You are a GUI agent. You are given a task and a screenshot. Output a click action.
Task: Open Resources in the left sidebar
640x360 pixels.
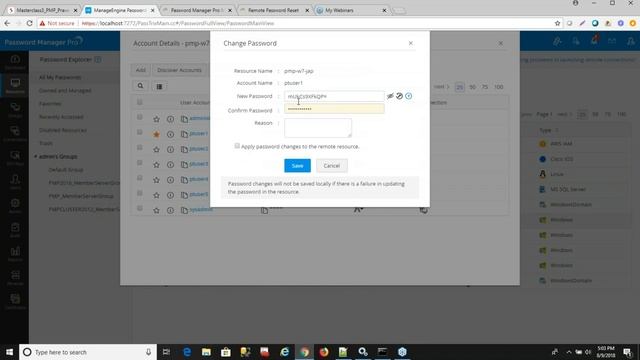pos(15,86)
